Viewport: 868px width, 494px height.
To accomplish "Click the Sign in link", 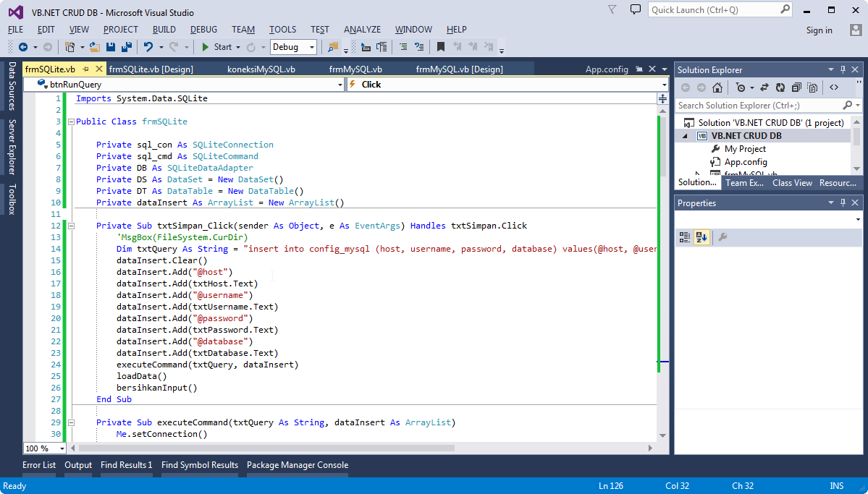I will 819,30.
